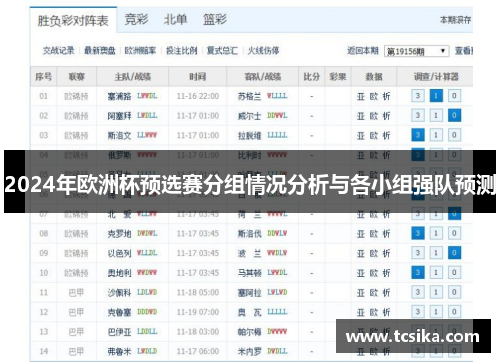
Task: Click home team 克罗地 in row 08
Action: [x=119, y=234]
